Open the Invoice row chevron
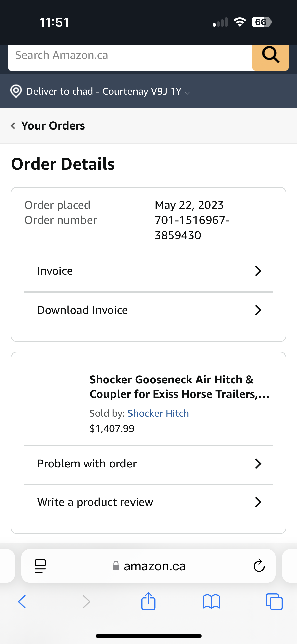The image size is (297, 644). (x=258, y=271)
